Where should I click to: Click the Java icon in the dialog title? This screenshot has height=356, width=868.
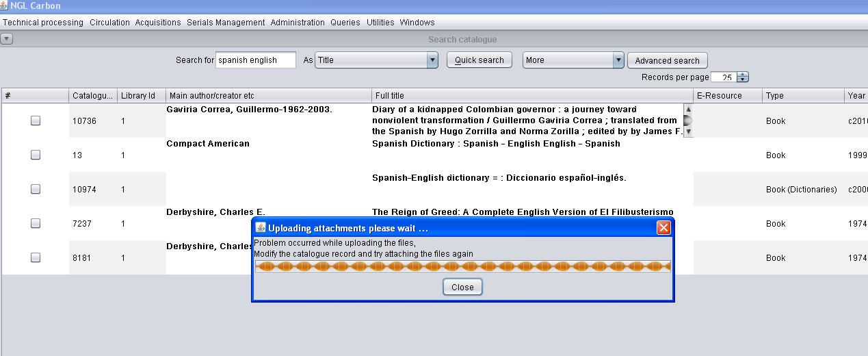coord(261,228)
